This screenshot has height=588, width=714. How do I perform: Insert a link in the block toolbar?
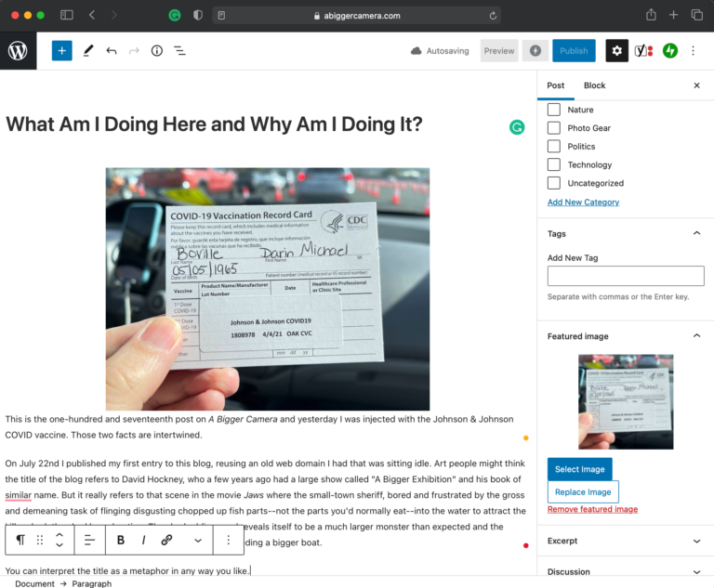coord(166,540)
